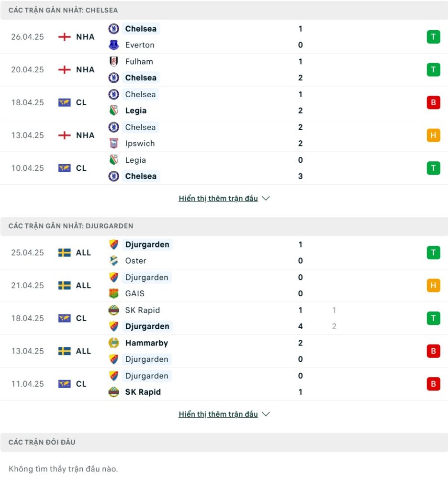Screen dimensions: 448x490
Task: Open the 'Hiển thị thêm trận đấu' link under Chelsea
Action: click(218, 199)
